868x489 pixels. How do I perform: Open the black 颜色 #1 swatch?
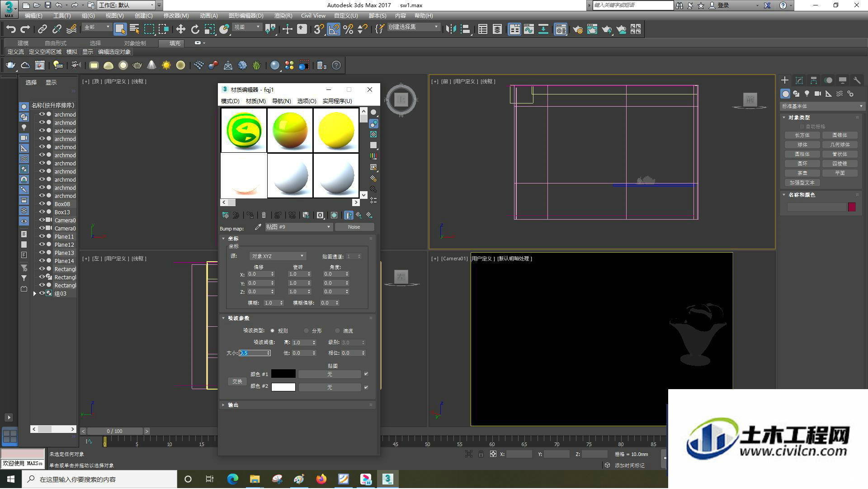click(283, 374)
